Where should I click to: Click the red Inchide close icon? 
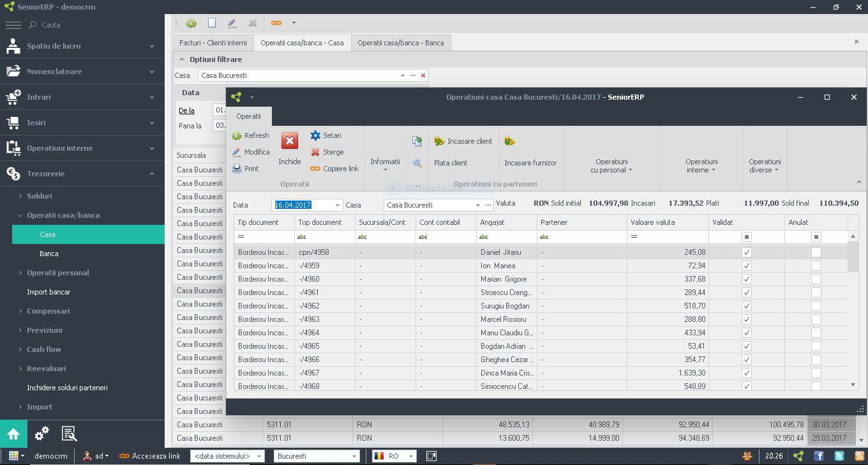click(x=290, y=141)
